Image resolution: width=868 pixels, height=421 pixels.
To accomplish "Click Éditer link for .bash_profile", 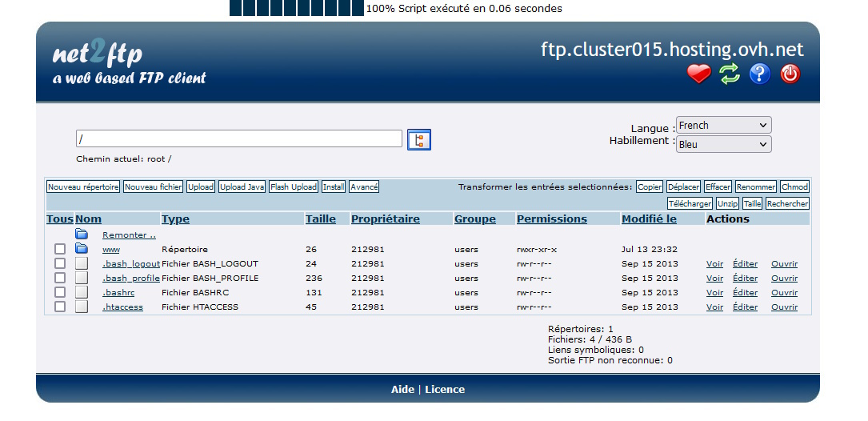I will click(x=745, y=279).
